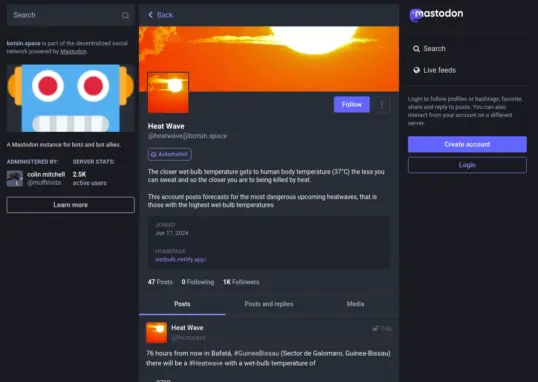Click the magnifier icon beside sidebar Search
Image resolution: width=538 pixels, height=382 pixels.
pos(416,49)
